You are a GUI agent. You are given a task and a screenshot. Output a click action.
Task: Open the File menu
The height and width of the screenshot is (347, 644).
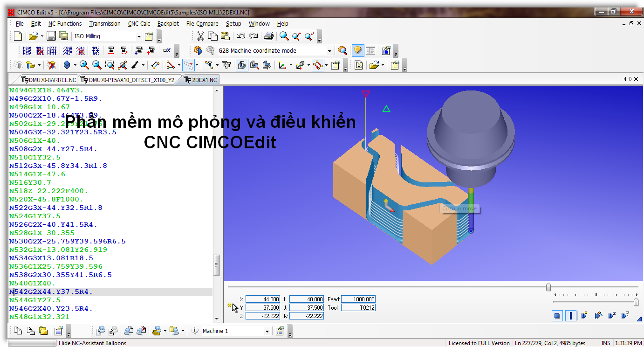point(20,23)
